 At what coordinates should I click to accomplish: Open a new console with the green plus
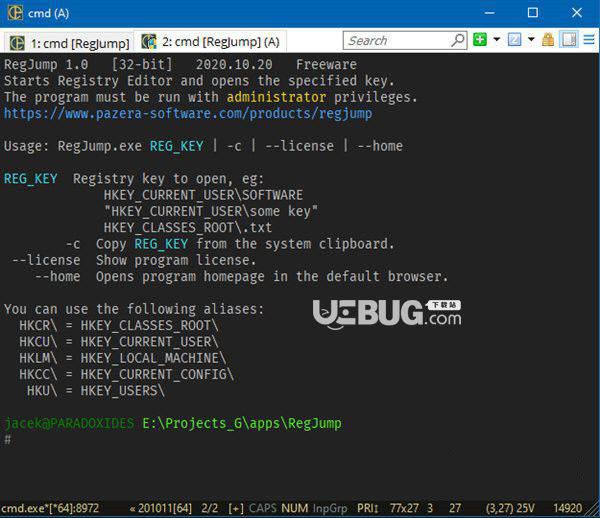coord(480,39)
